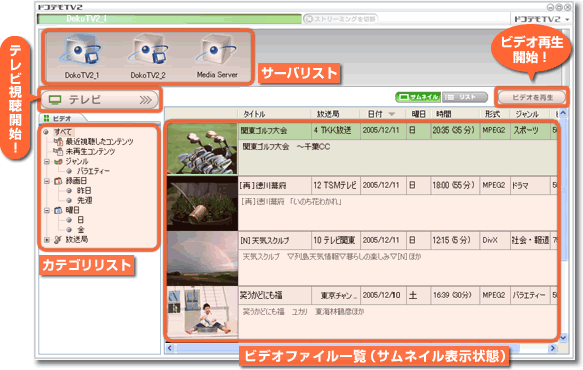
Task: Select バラエティー genre item
Action: pyautogui.click(x=93, y=171)
